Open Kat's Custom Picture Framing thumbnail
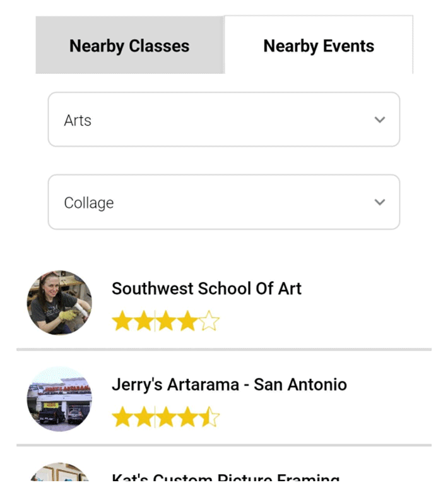This screenshot has height=485, width=448. [x=59, y=475]
